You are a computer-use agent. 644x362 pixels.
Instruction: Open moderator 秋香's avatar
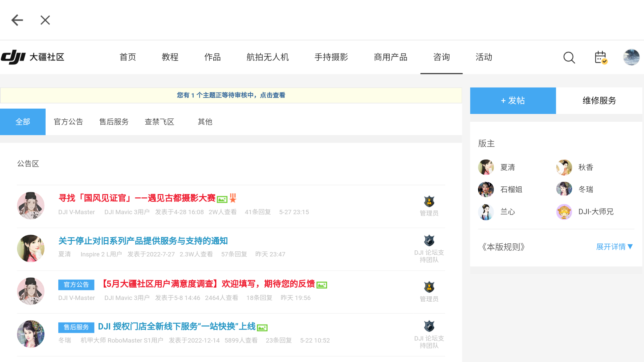click(x=564, y=167)
